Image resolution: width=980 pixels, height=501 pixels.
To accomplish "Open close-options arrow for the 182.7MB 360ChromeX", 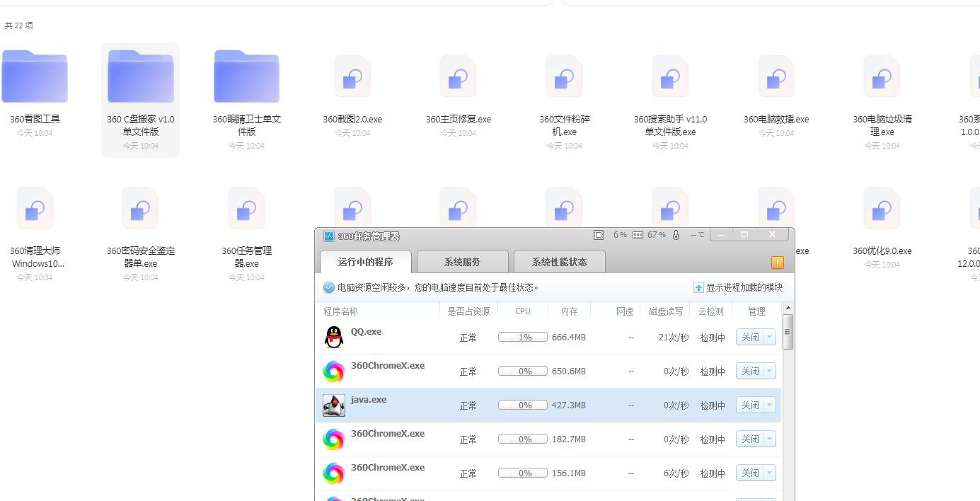I will click(769, 439).
